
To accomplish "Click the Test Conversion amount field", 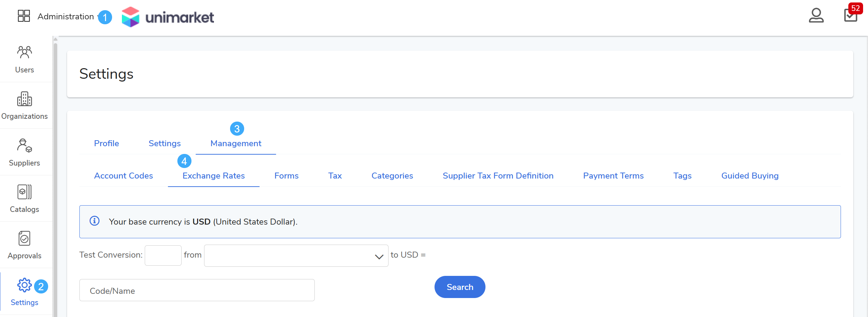I will pyautogui.click(x=163, y=255).
